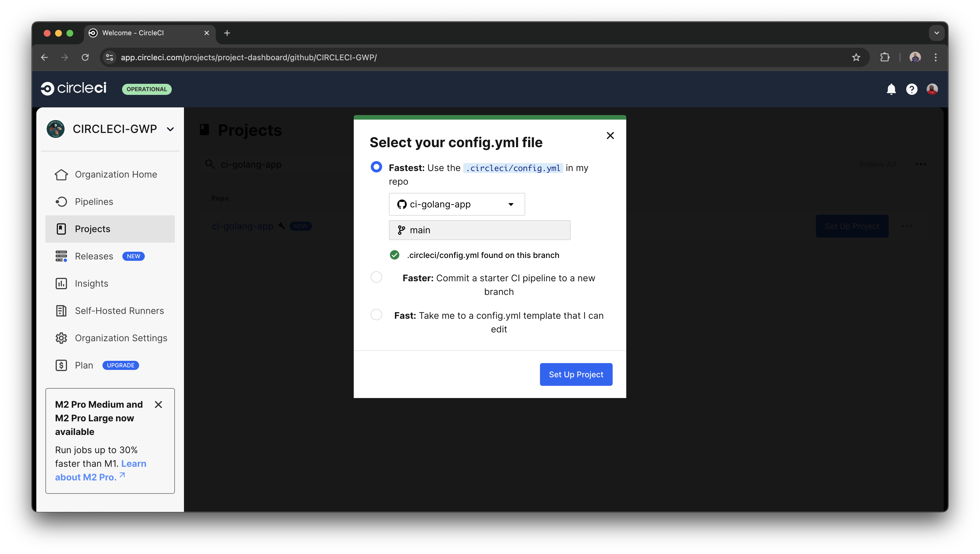Click the blue Set Up Project button in dialog

(x=576, y=374)
